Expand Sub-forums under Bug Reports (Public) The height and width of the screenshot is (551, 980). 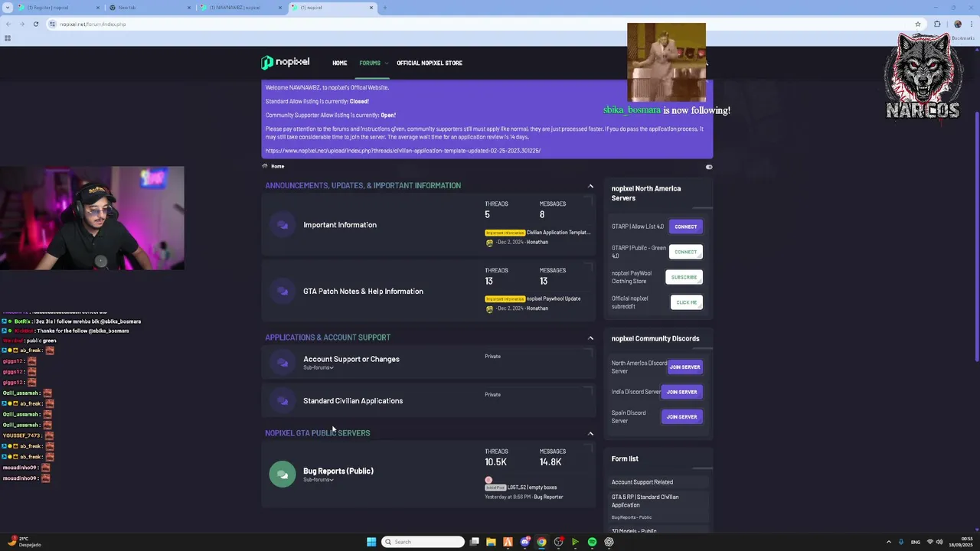tap(318, 480)
